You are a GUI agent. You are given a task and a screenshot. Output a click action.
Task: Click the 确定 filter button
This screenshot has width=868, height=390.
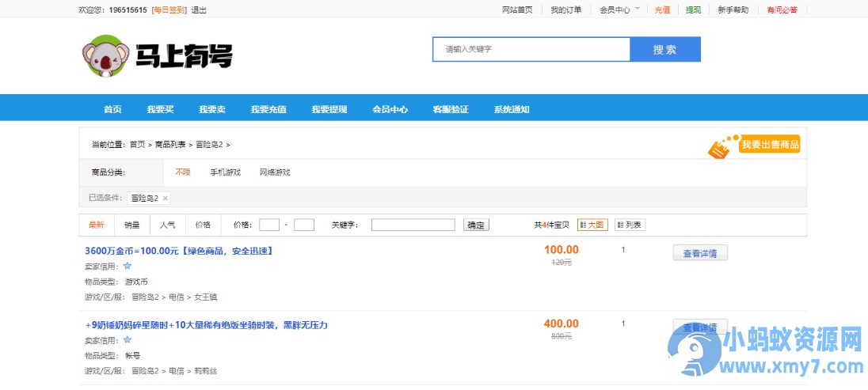coord(476,225)
